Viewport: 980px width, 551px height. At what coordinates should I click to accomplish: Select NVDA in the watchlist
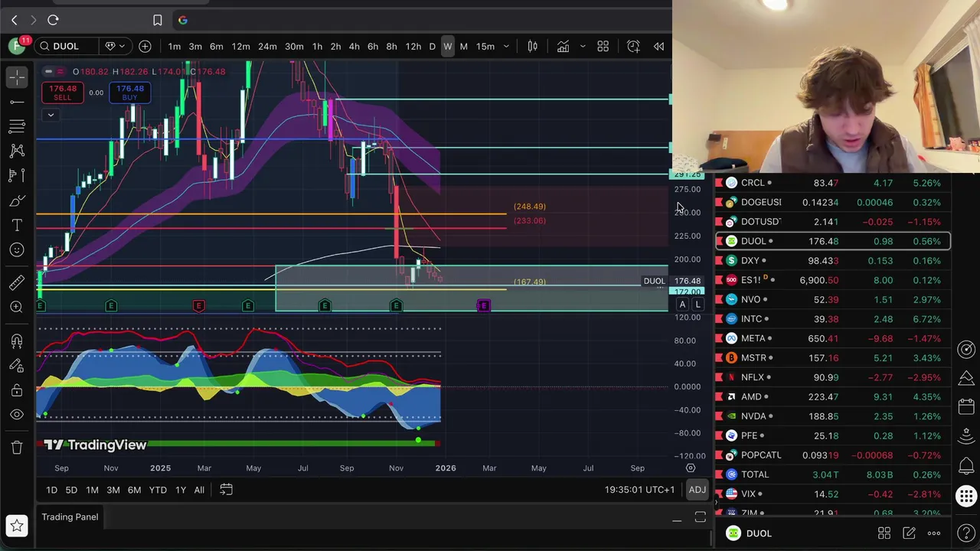(x=833, y=416)
